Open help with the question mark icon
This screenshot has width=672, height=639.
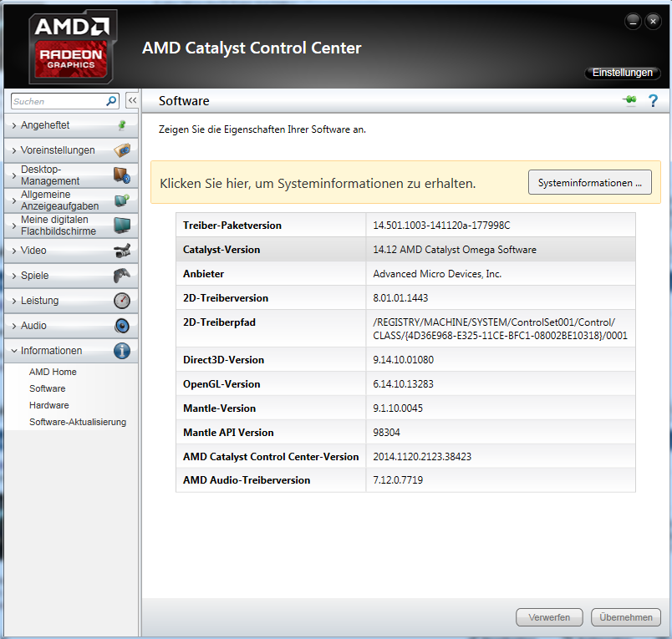pyautogui.click(x=653, y=100)
